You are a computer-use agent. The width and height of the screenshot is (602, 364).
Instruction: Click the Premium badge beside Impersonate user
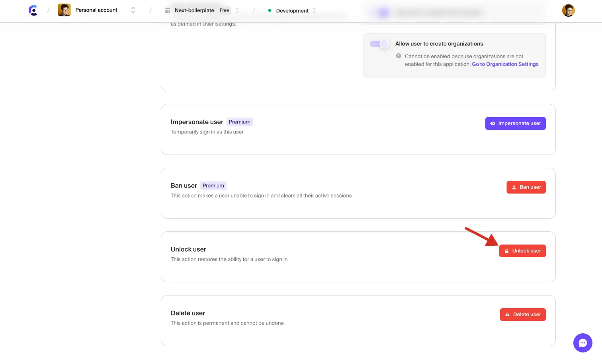(239, 122)
